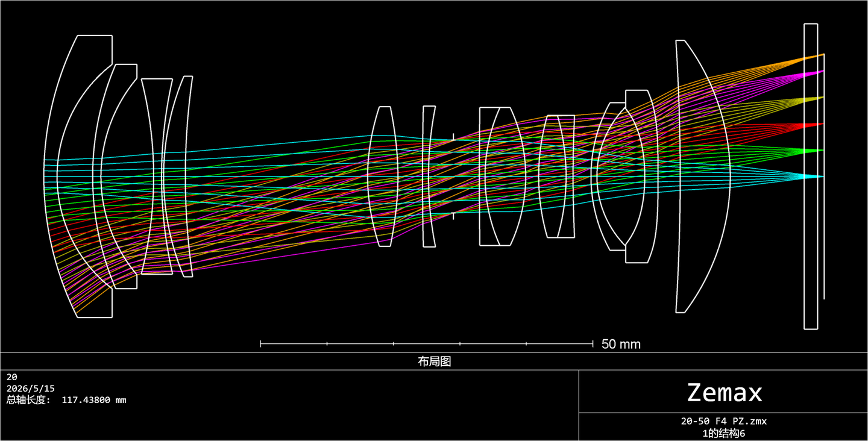Click the magenta ray focus point on the image plane
868x441 pixels.
822,72
